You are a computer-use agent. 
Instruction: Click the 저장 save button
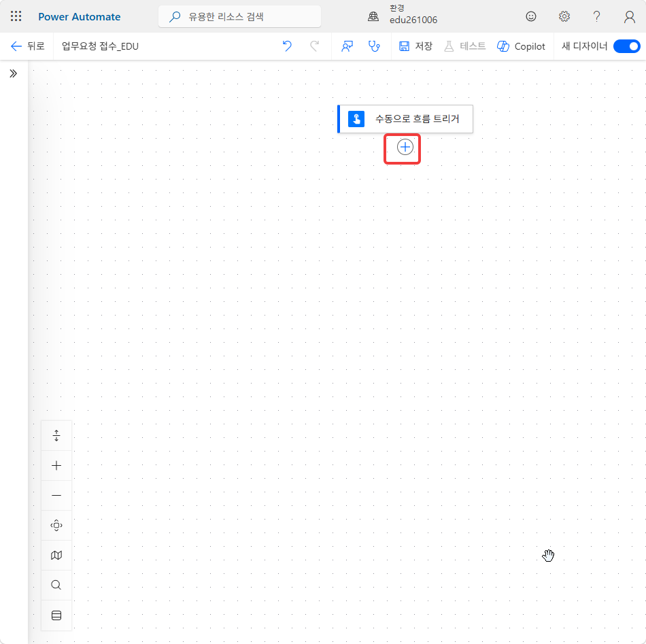[415, 46]
